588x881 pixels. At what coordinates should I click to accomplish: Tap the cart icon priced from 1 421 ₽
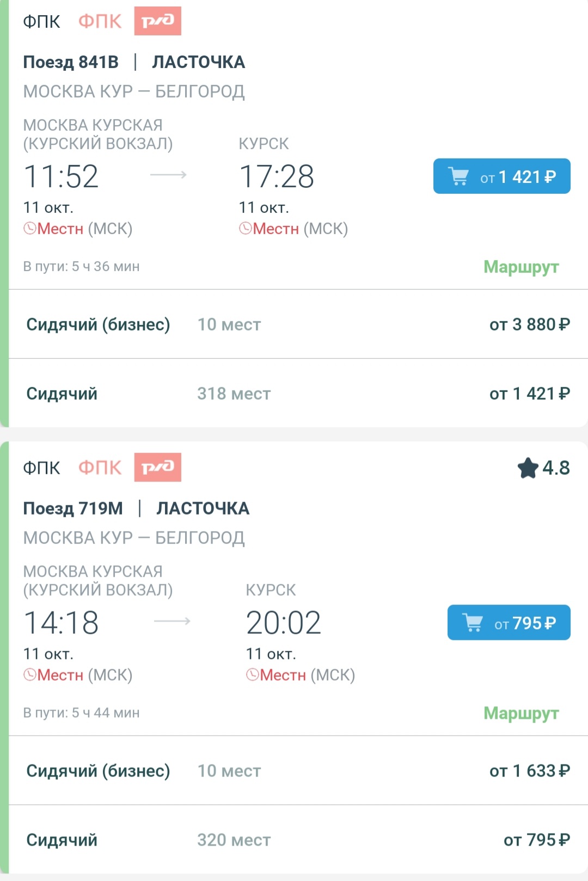[458, 176]
